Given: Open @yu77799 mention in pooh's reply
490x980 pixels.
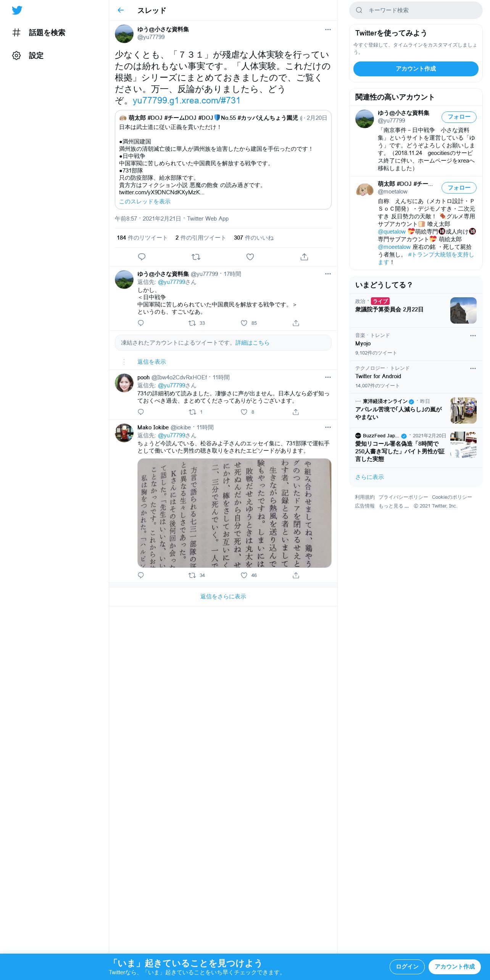Looking at the screenshot, I should point(171,385).
